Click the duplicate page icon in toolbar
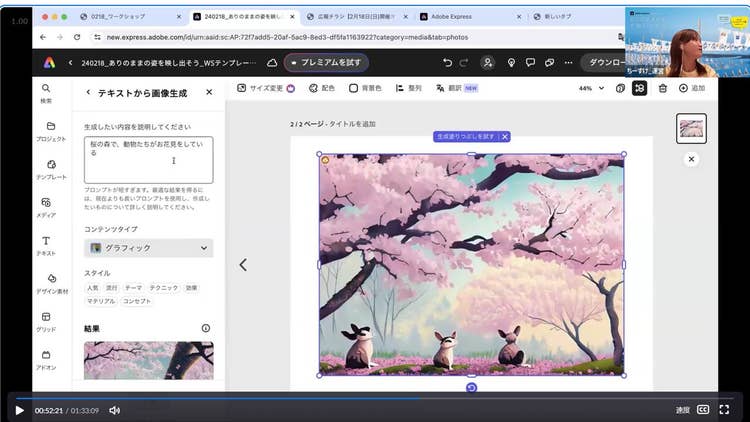 [x=620, y=88]
